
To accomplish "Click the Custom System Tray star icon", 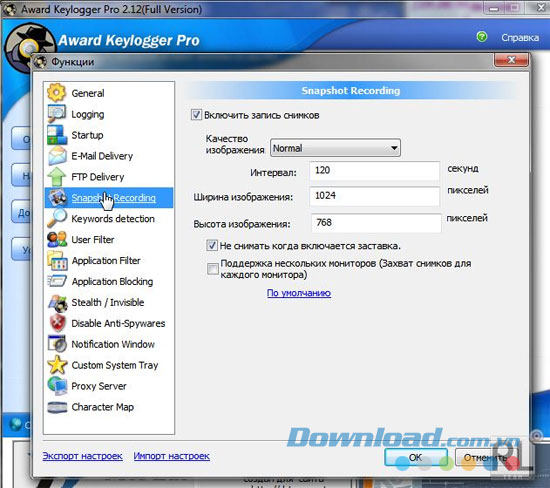I will point(57,365).
